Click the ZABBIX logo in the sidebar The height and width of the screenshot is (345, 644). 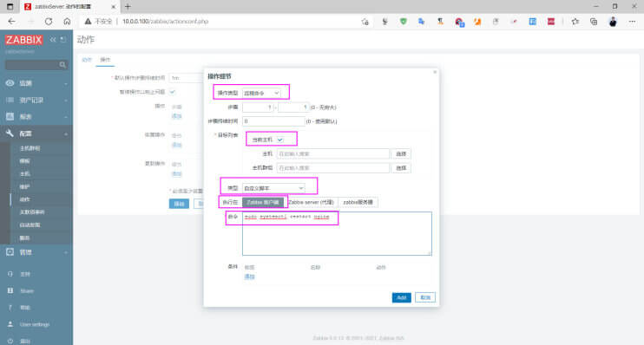point(23,40)
